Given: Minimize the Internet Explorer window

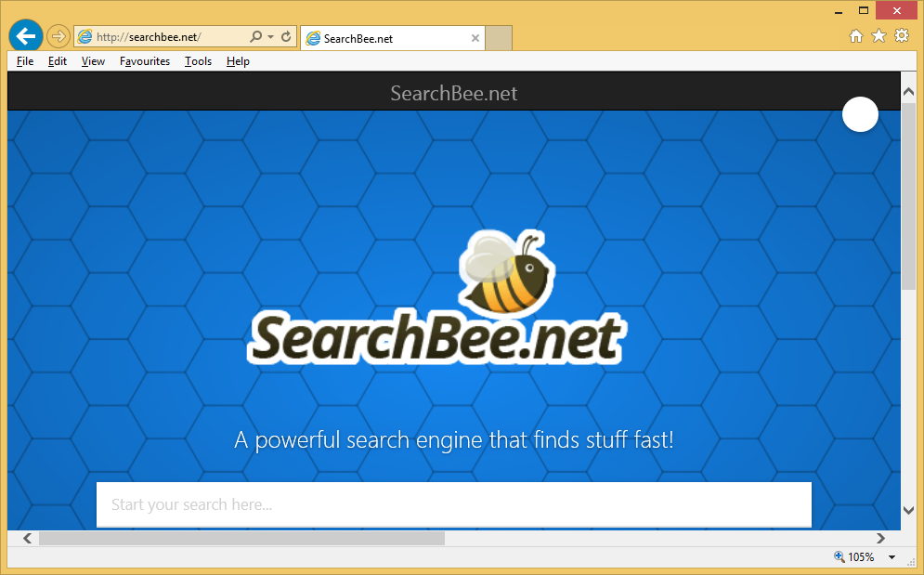Looking at the screenshot, I should pyautogui.click(x=839, y=10).
